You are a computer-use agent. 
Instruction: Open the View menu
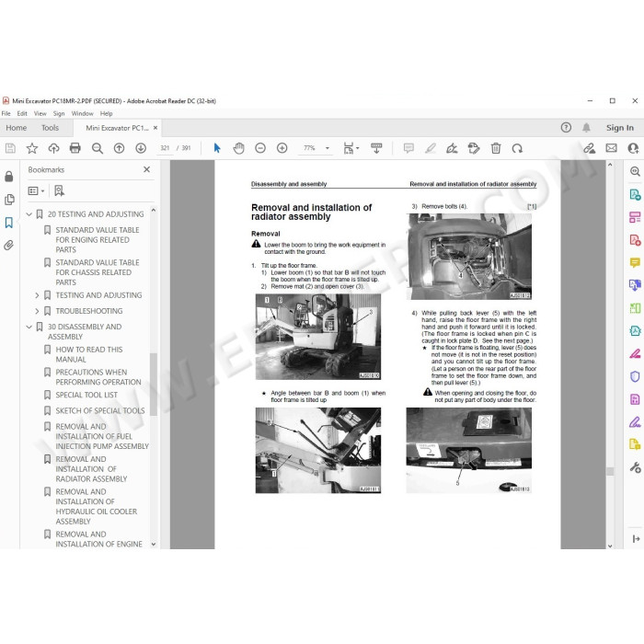point(40,113)
